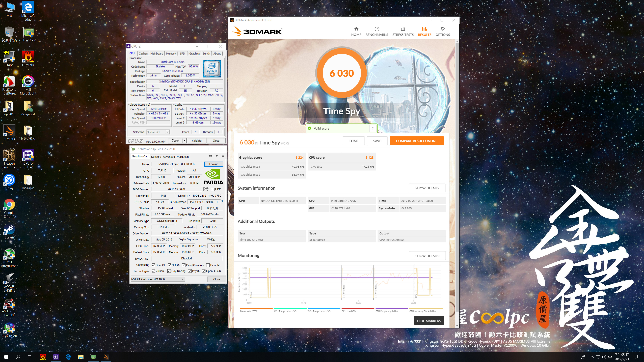644x362 pixels.
Task: Switch to CPU-Z Mainboard tab
Action: [x=157, y=53]
